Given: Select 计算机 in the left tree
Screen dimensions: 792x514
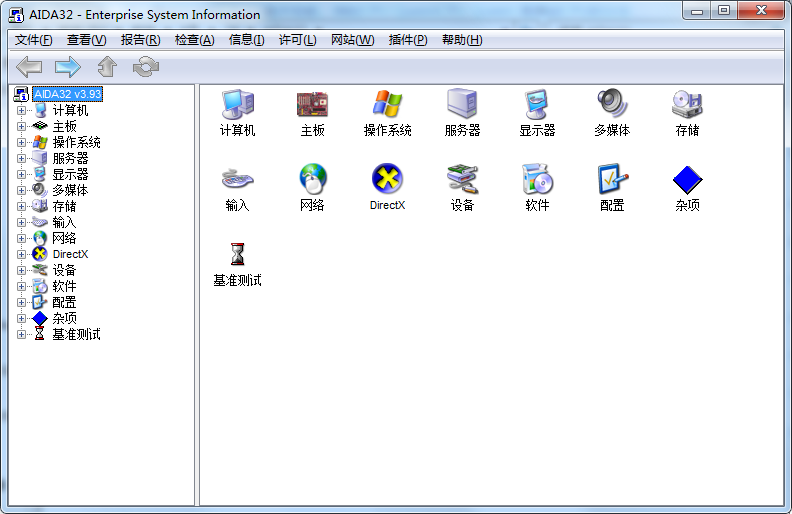Looking at the screenshot, I should tap(70, 110).
